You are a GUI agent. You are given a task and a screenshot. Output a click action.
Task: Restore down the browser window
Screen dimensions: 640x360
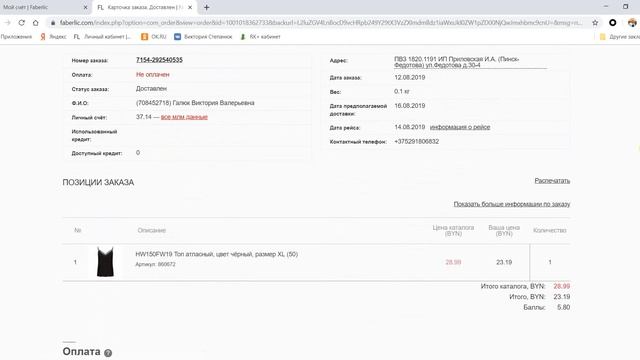tap(625, 7)
